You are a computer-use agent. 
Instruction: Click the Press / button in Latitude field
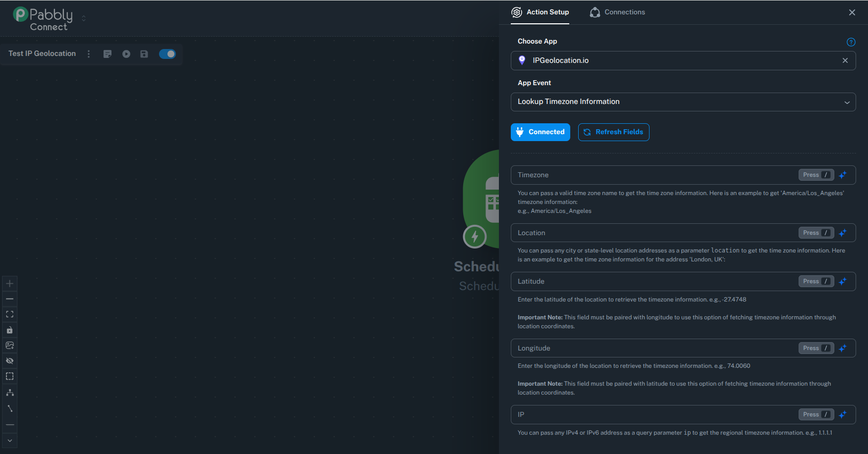coord(816,281)
